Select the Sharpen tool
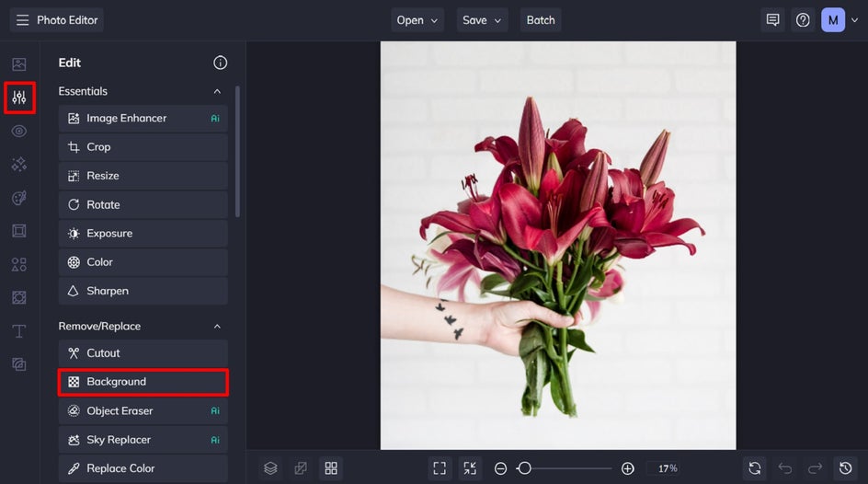868x484 pixels. tap(143, 291)
